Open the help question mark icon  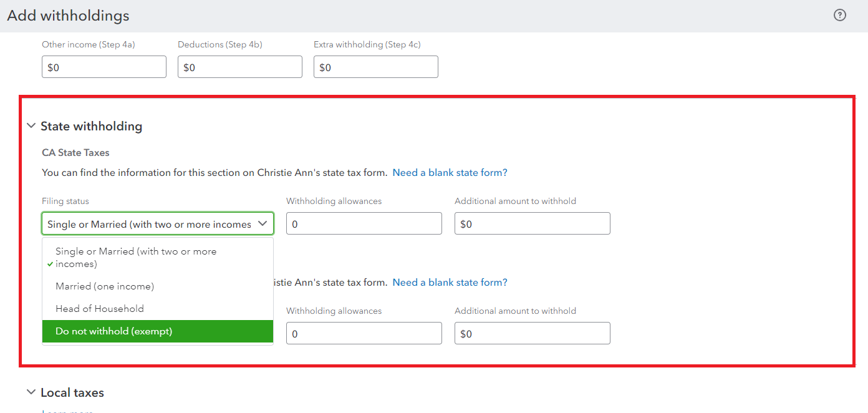pyautogui.click(x=840, y=16)
